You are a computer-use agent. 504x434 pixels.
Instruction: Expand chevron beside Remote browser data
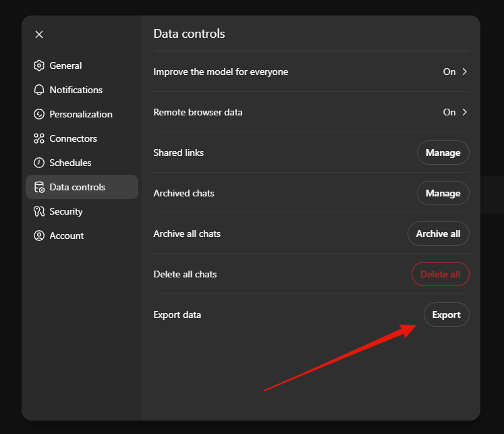tap(464, 112)
